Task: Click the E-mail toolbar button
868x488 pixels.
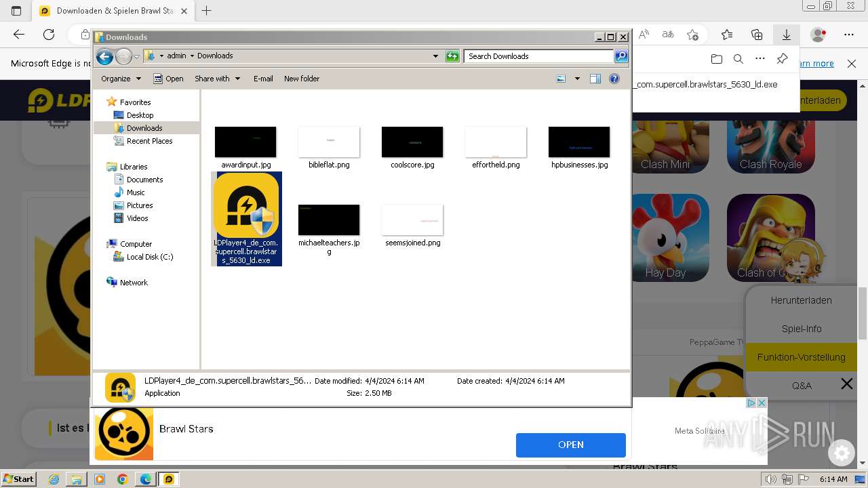Action: [x=263, y=79]
